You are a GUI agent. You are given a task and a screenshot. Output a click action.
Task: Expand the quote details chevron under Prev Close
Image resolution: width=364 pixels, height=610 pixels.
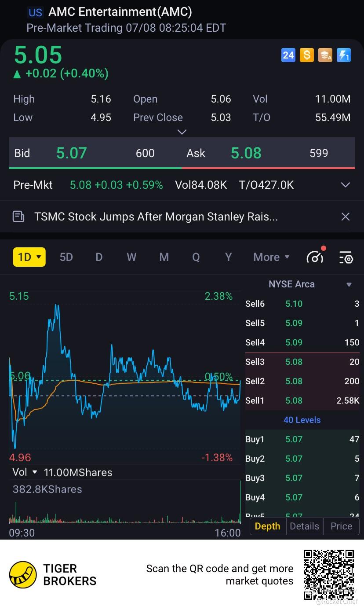[x=182, y=132]
